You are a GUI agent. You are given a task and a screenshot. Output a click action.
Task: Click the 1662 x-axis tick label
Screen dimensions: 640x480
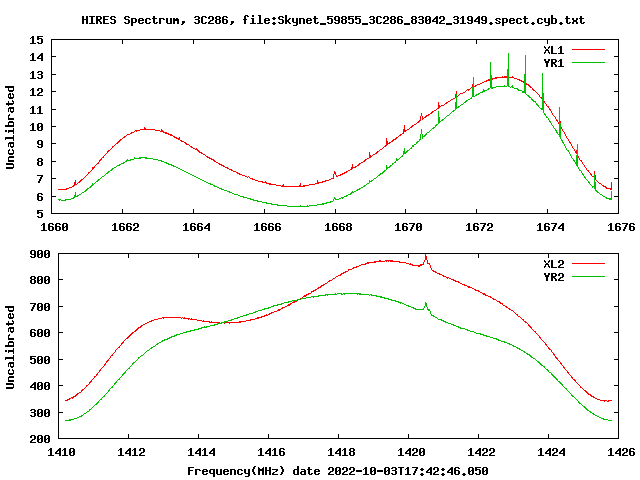pos(125,227)
